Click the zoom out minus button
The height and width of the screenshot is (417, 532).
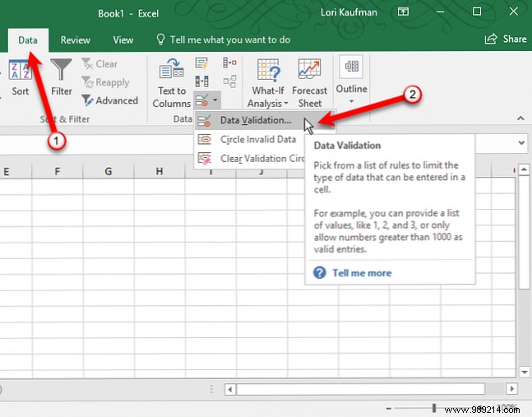coord(389,409)
